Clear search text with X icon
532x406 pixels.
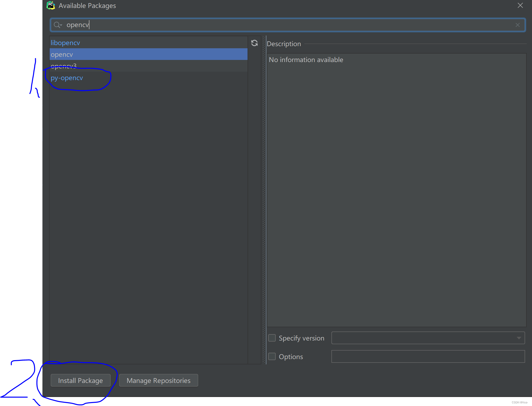(x=517, y=25)
